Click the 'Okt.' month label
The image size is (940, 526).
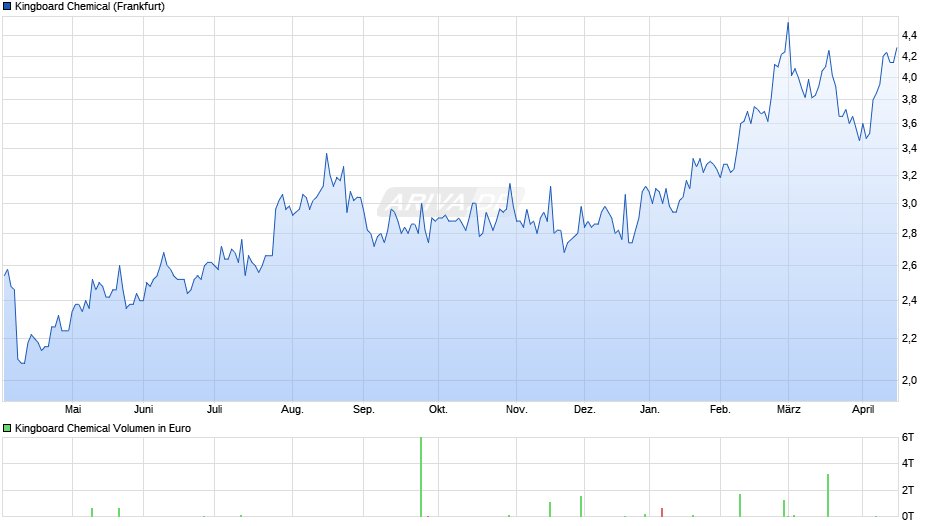coord(438,410)
